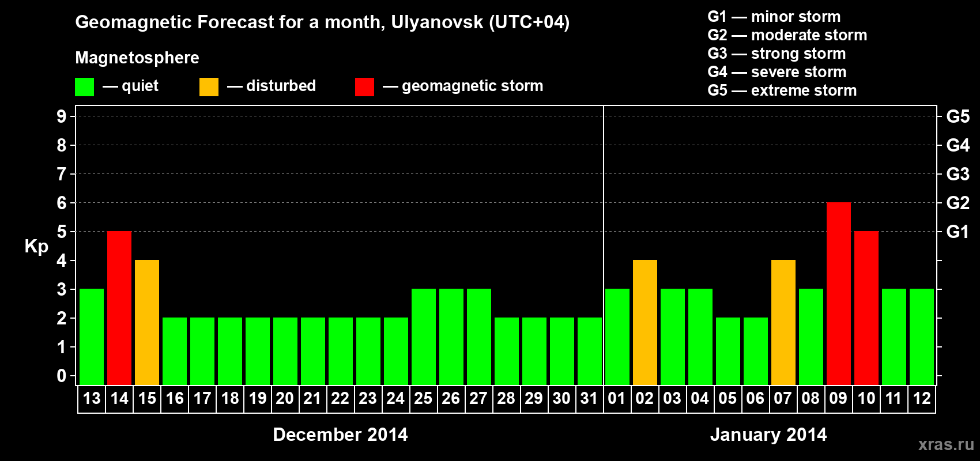The width and height of the screenshot is (980, 461).
Task: Click the 'disturbed' legend text
Action: 281,86
